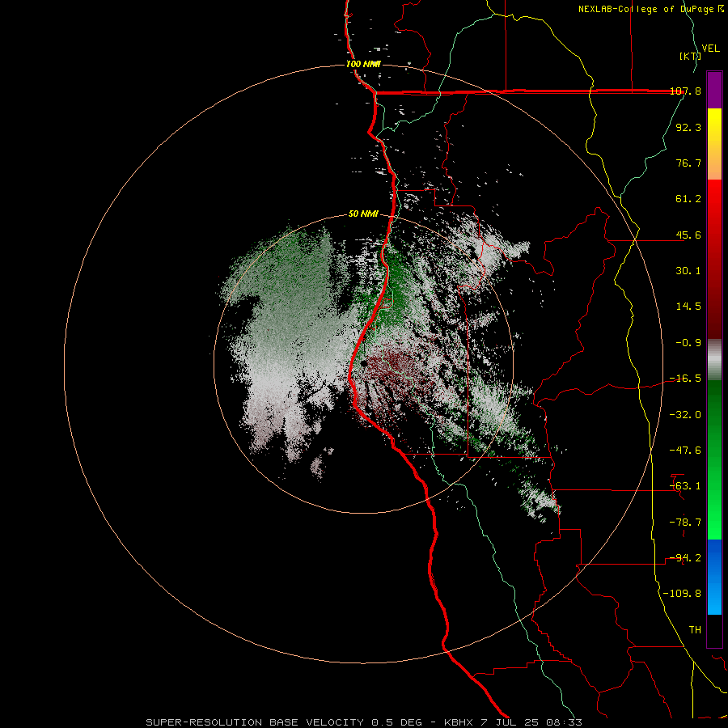Click the -109.8 scale value
Screen dimensions: 728x728
(682, 594)
